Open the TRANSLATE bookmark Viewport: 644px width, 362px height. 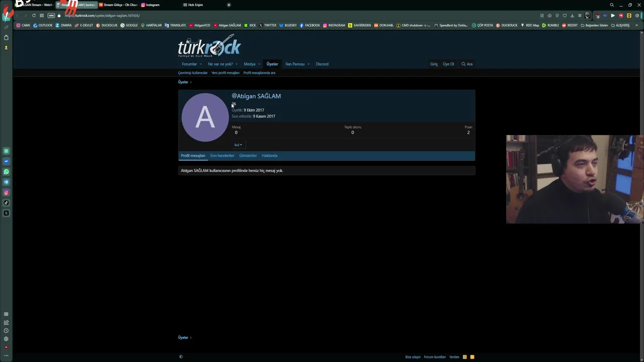point(176,25)
